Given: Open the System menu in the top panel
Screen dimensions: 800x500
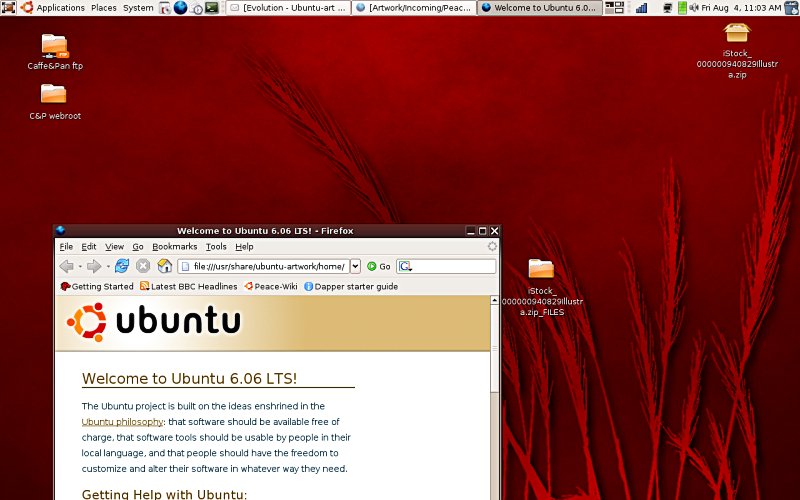Looking at the screenshot, I should 138,8.
